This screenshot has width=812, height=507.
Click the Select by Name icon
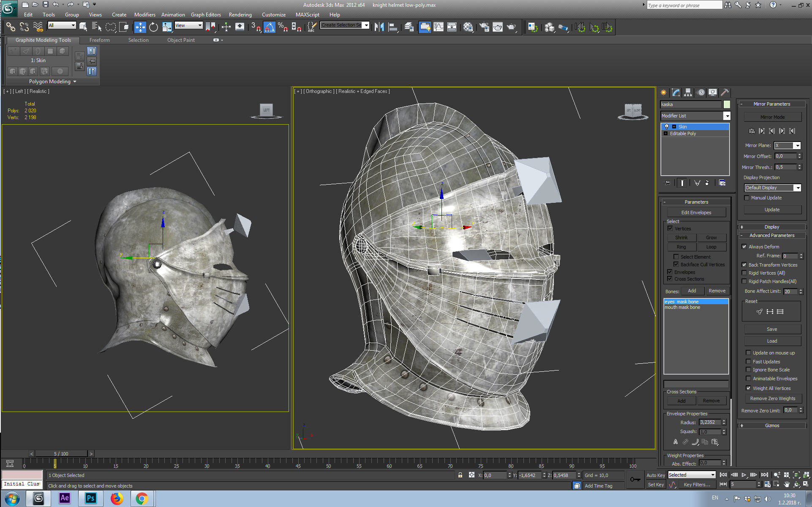[x=96, y=27]
